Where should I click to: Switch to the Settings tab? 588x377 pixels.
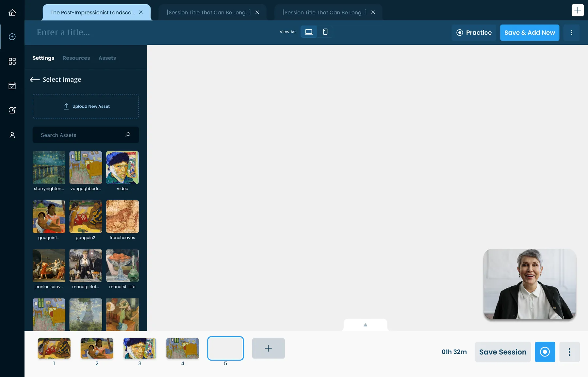pyautogui.click(x=43, y=58)
